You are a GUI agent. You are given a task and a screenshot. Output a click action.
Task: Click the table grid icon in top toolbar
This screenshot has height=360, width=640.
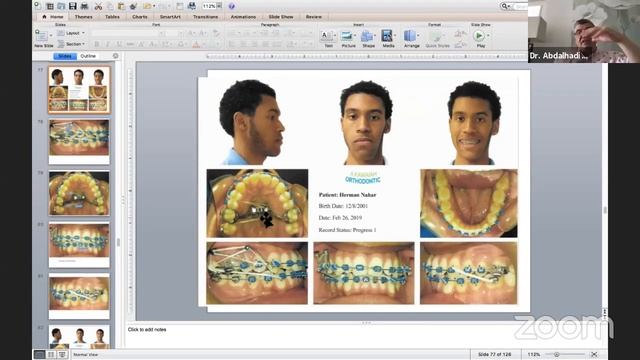[x=50, y=6]
